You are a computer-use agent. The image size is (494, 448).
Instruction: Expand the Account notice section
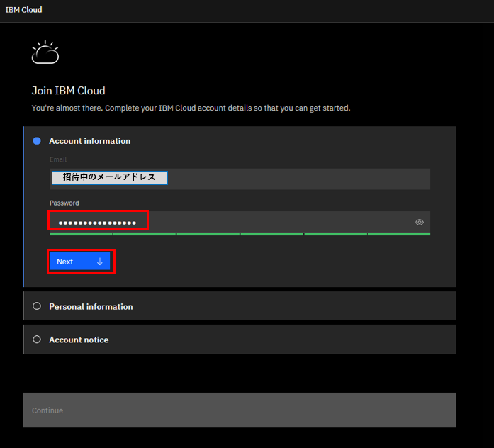pyautogui.click(x=240, y=340)
